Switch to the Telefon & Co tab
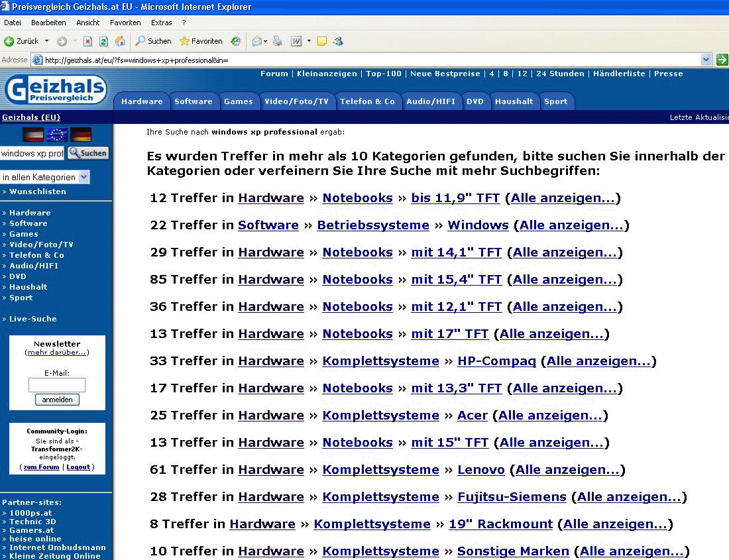 (367, 101)
